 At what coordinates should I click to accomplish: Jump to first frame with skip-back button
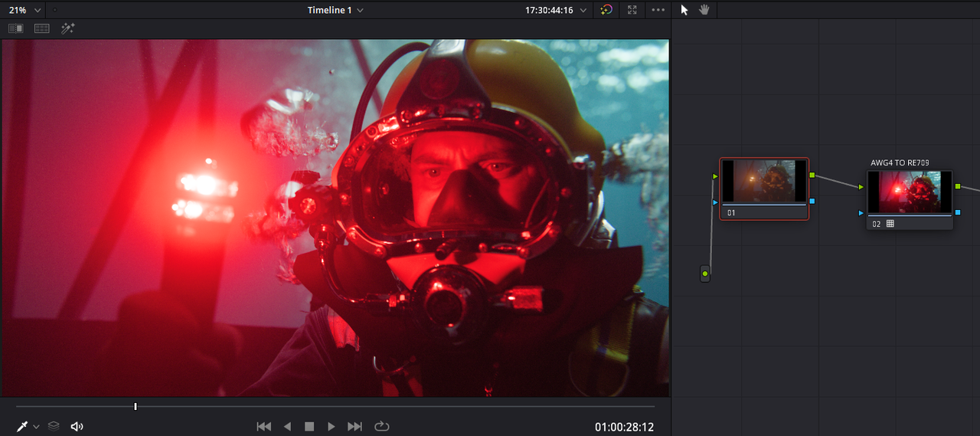tap(263, 426)
